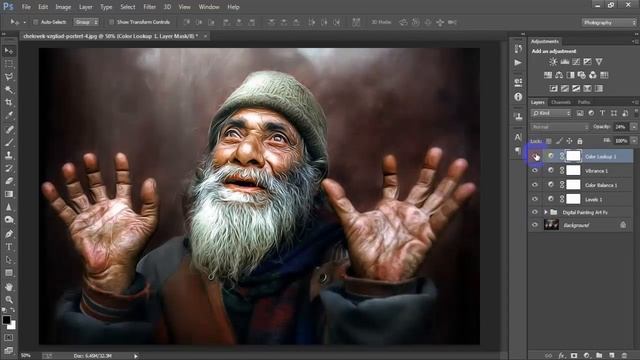640x360 pixels.
Task: Open the layer Kind filter dropdown
Action: tap(551, 113)
